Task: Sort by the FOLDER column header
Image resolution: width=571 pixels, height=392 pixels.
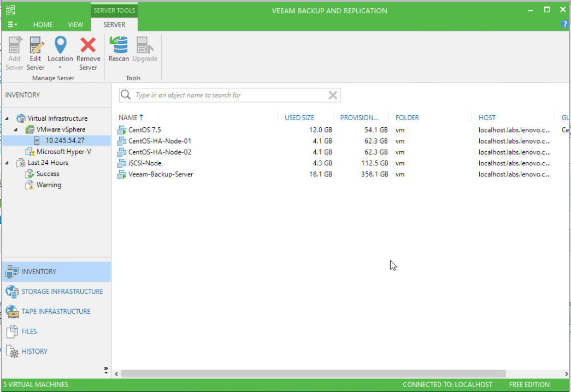Action: click(x=407, y=117)
